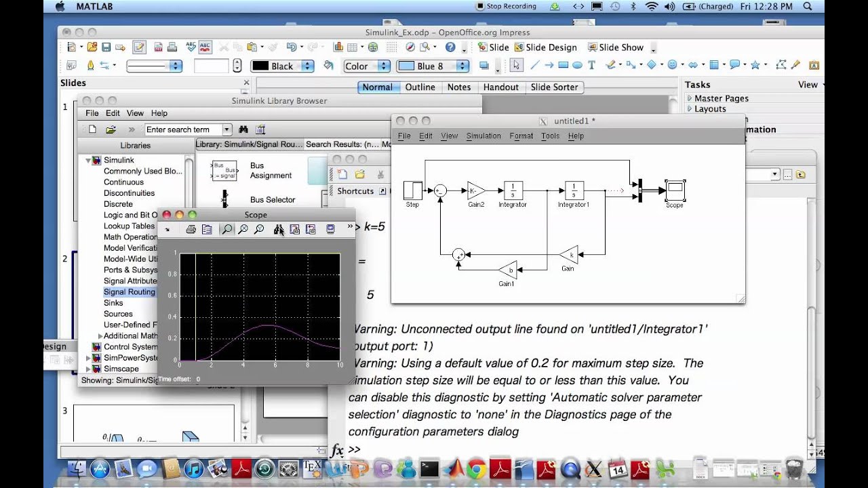Screen dimensions: 868x488
Task: Open Scope parameters settings icon
Action: click(x=207, y=230)
